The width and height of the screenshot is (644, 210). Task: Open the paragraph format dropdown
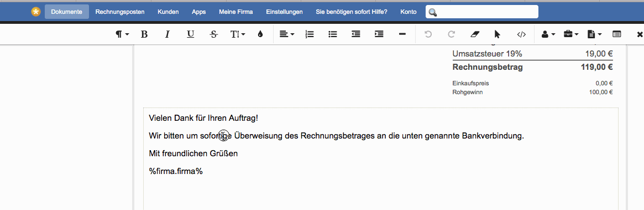122,34
